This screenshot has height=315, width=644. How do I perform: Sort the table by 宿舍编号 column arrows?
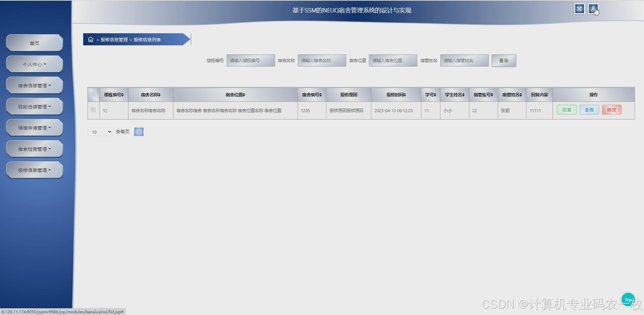click(320, 94)
